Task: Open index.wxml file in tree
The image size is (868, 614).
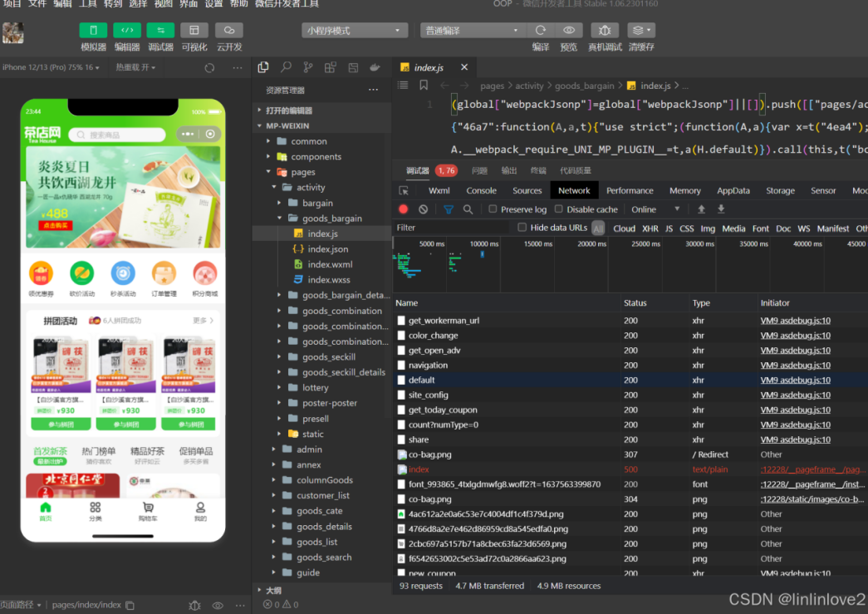Action: 330,265
